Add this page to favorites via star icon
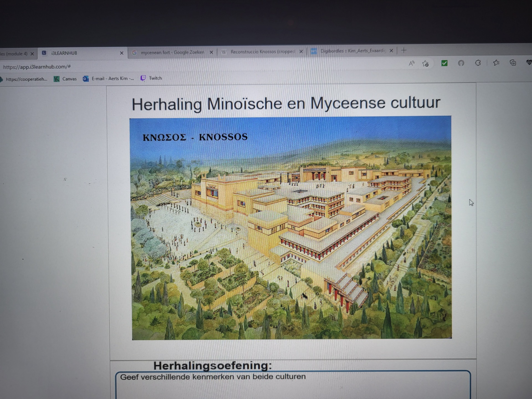This screenshot has width=532, height=399. (425, 64)
